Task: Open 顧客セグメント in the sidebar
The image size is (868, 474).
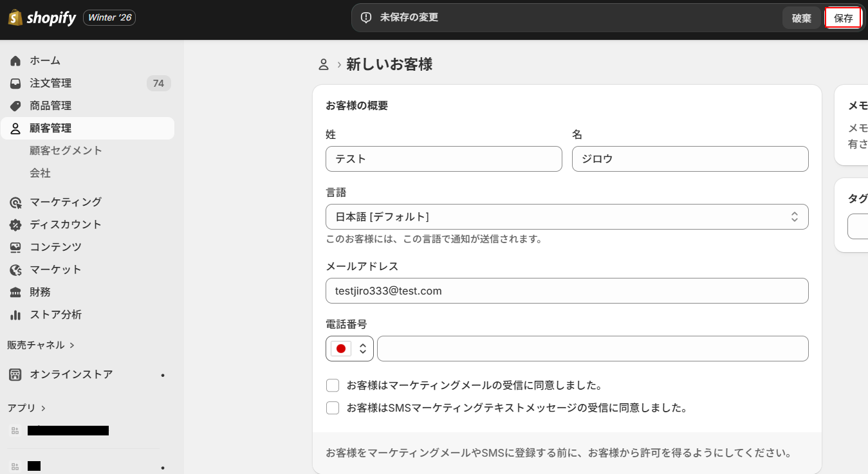Action: (66, 150)
